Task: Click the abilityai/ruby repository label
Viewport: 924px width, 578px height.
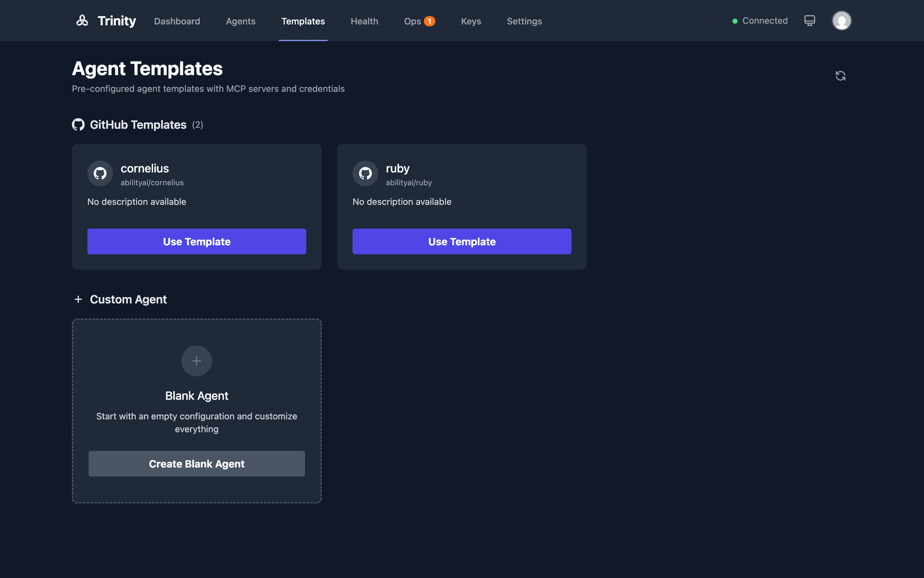Action: tap(409, 183)
